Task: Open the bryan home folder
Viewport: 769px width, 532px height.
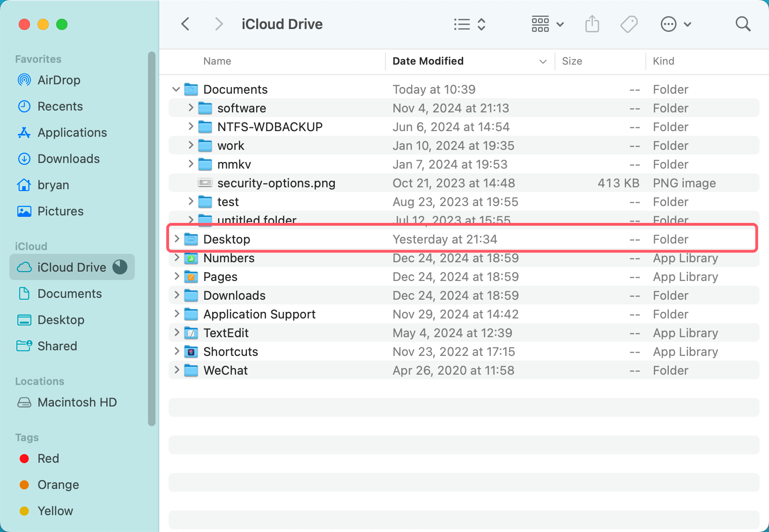Action: coord(53,185)
